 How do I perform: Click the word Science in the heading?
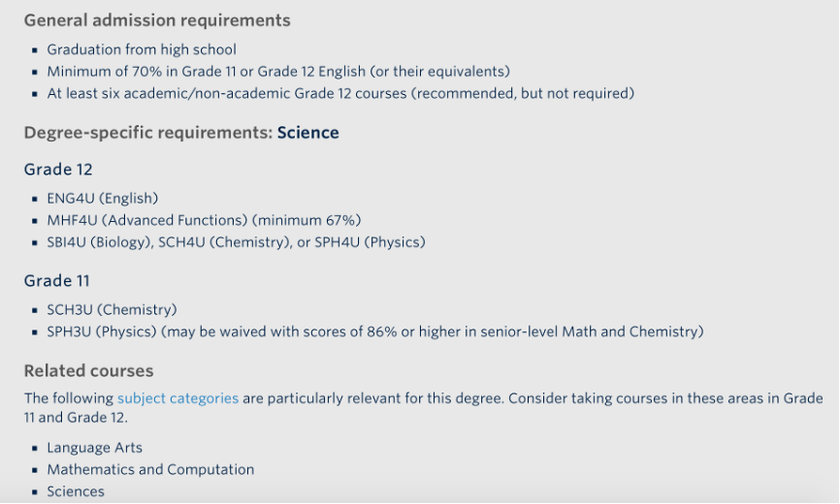pos(308,133)
